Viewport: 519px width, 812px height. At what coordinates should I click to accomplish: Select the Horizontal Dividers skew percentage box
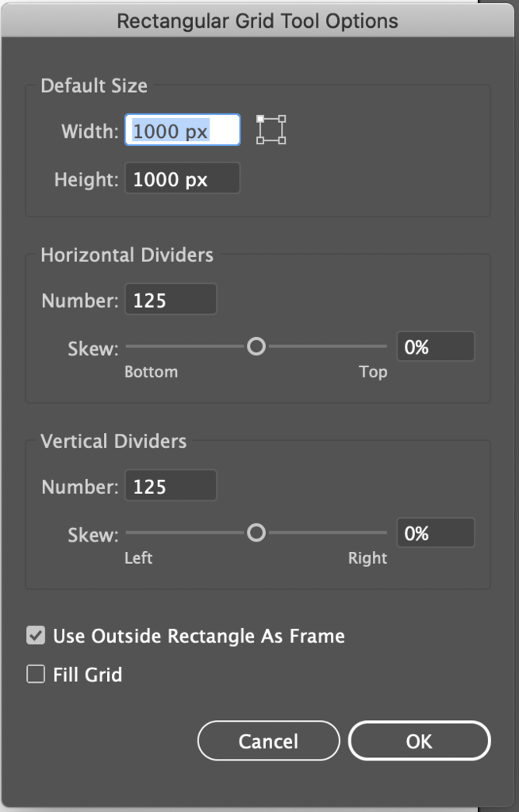[x=436, y=347]
